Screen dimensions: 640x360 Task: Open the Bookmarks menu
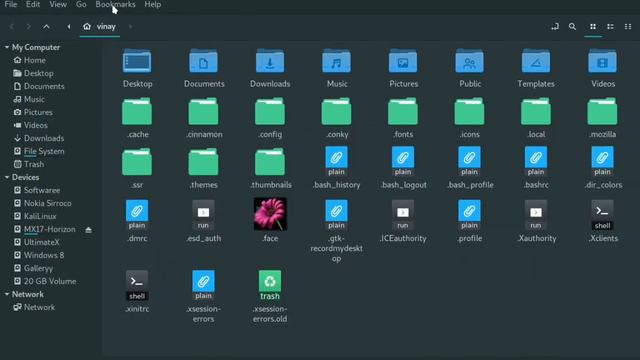point(116,4)
